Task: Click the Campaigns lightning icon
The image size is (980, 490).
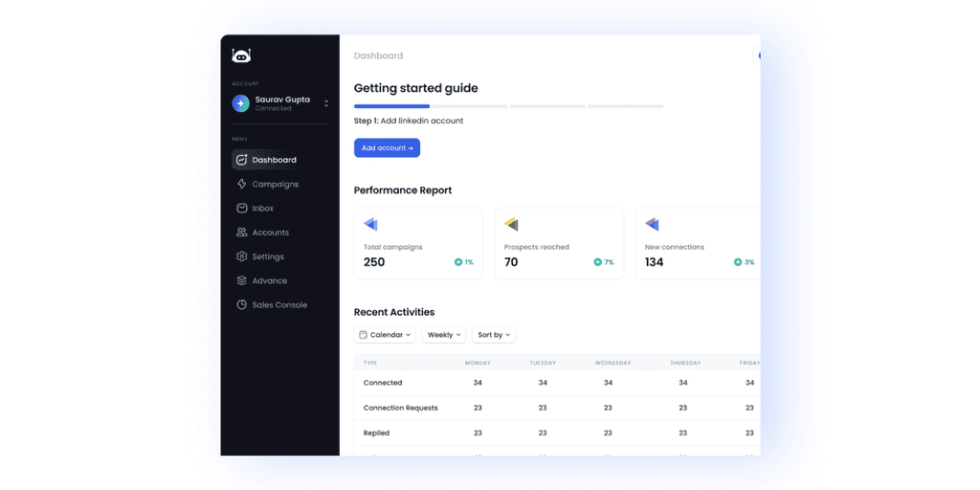Action: (x=241, y=184)
